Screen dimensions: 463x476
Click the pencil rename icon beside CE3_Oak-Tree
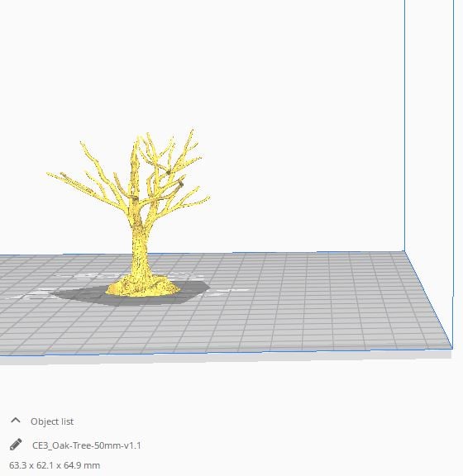16,445
